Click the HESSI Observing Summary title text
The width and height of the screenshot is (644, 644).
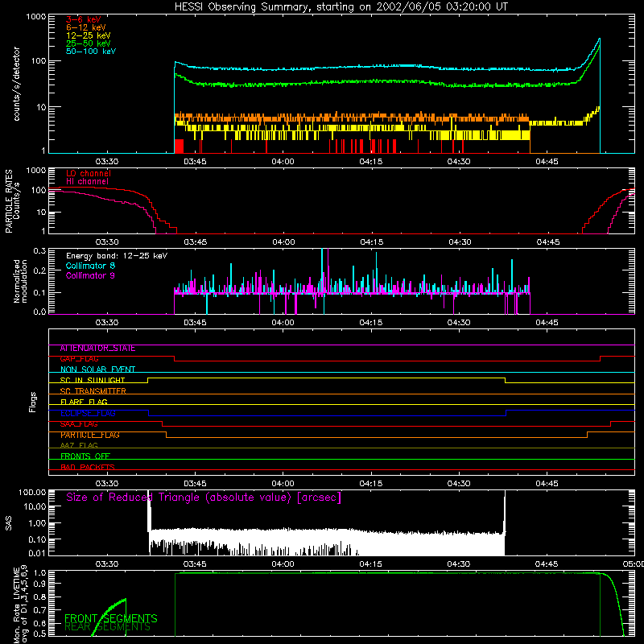(341, 7)
